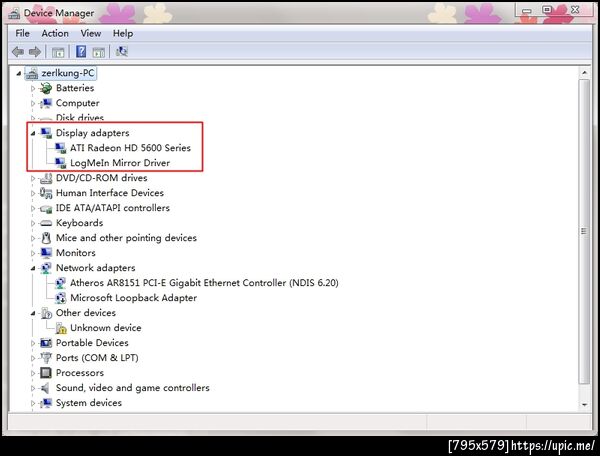Viewport: 600px width, 456px height.
Task: Click the vertical scrollbar thumb
Action: 584,231
